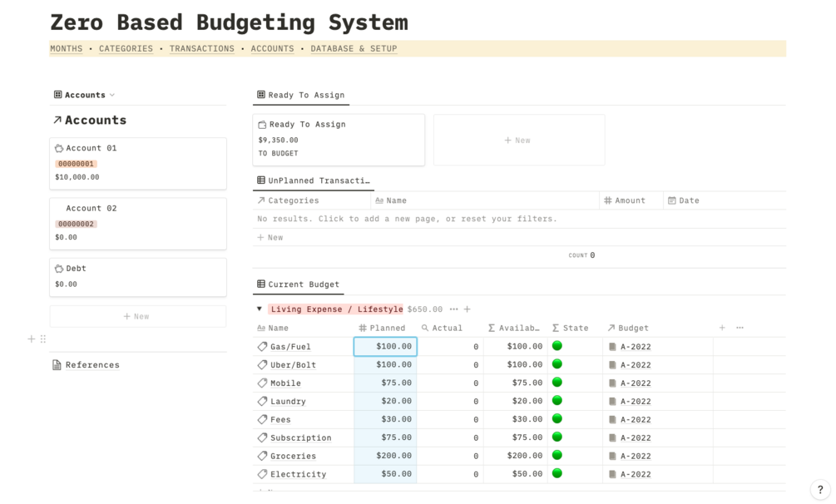Open the DATABASE & SETUP link
The image size is (836, 504).
354,48
